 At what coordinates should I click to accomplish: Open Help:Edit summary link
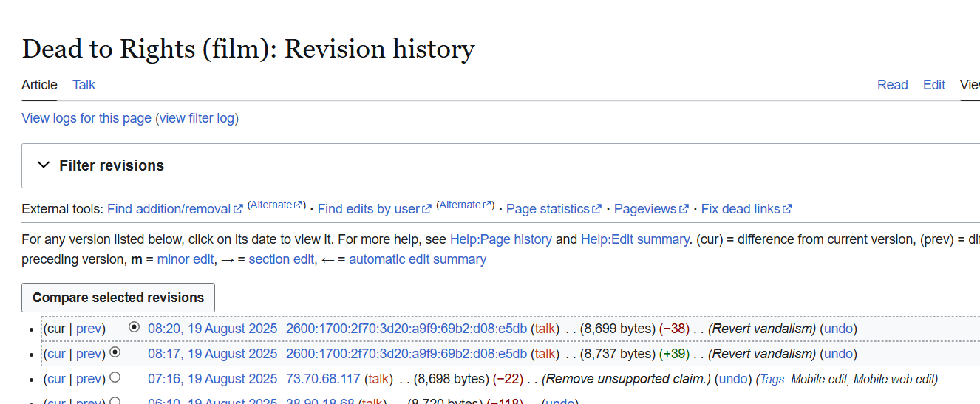[635, 239]
